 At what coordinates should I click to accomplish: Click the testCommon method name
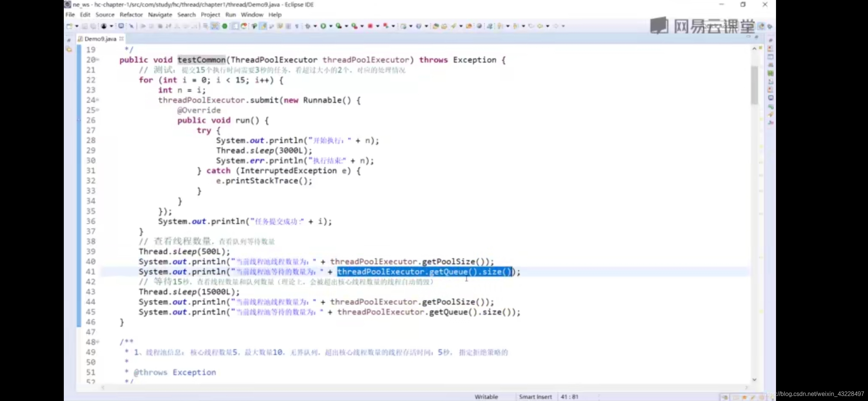(x=201, y=60)
